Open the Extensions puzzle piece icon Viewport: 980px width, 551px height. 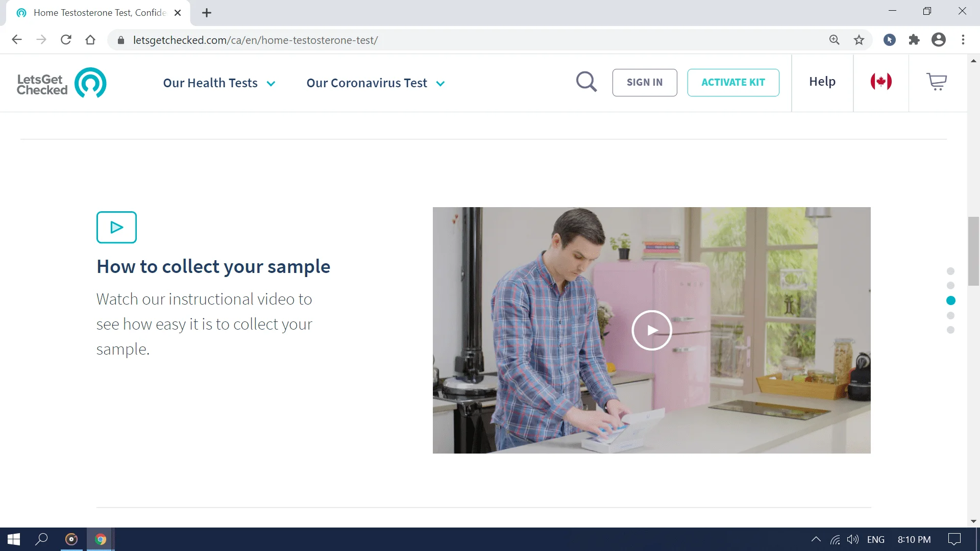pos(914,40)
